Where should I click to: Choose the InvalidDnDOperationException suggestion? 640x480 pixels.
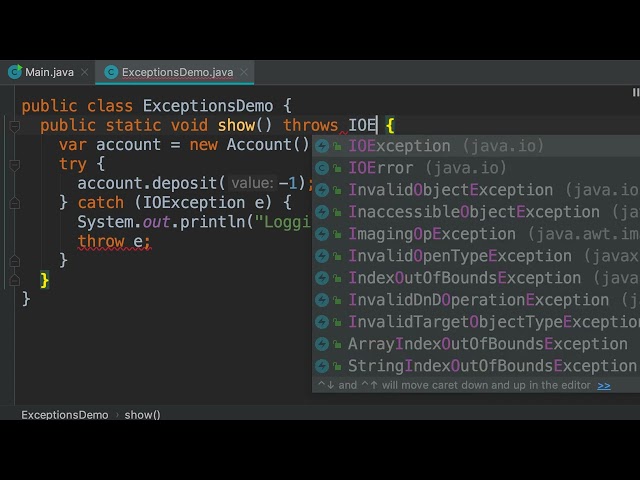(476, 300)
